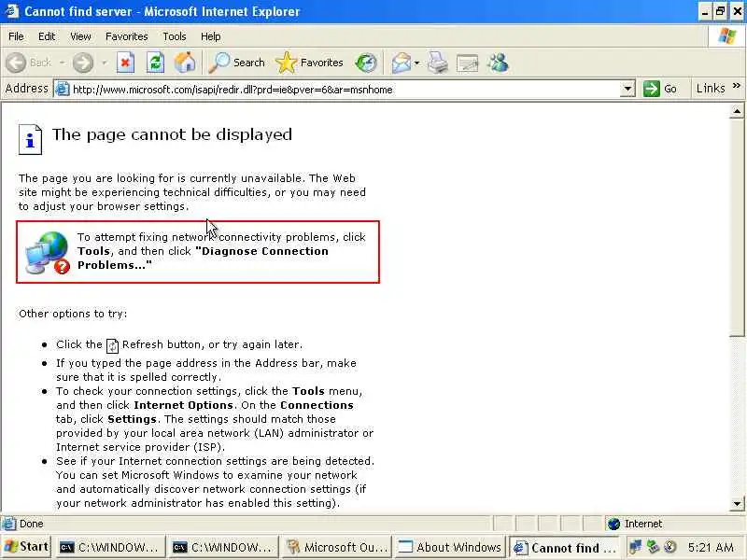The image size is (747, 560).
Task: Click the page icon in Address bar
Action: (62, 89)
